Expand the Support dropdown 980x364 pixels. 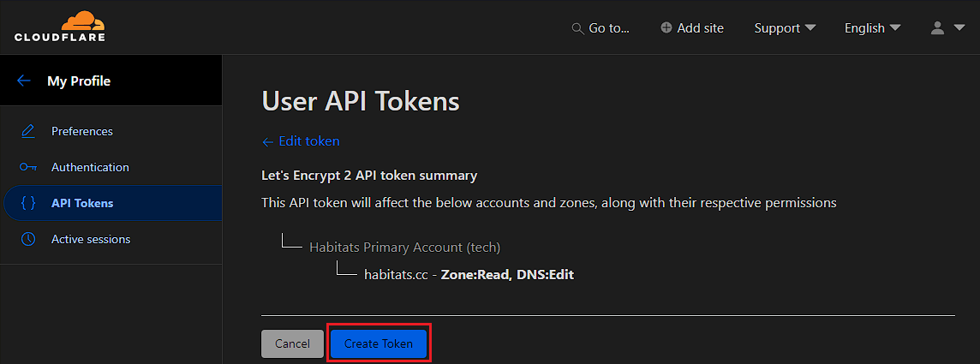coord(785,28)
